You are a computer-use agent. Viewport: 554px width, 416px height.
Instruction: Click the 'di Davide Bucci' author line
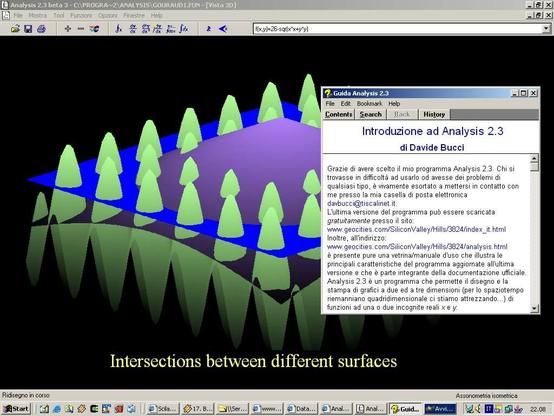click(432, 148)
